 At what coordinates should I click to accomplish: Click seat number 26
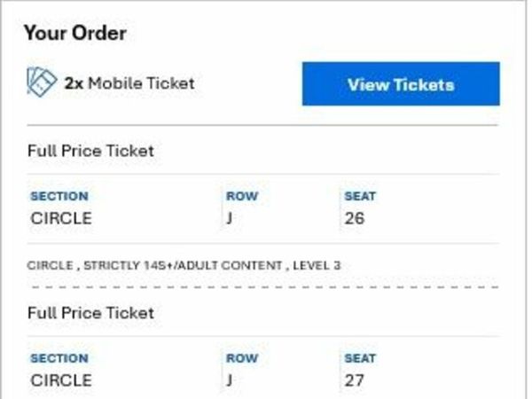tap(355, 218)
